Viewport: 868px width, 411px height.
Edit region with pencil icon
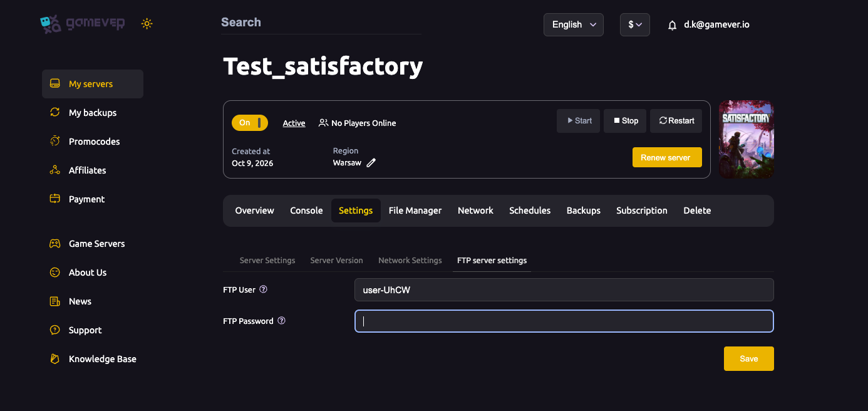371,163
